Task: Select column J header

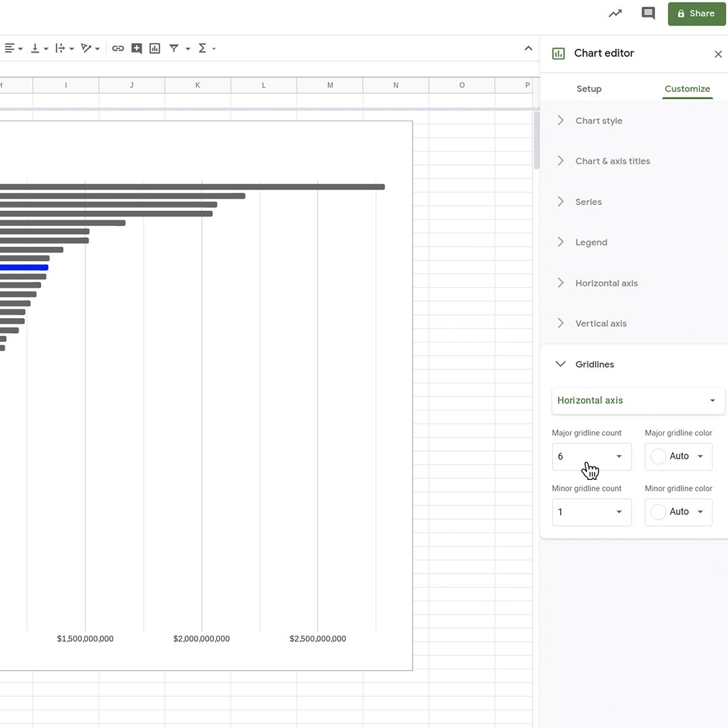Action: click(132, 86)
